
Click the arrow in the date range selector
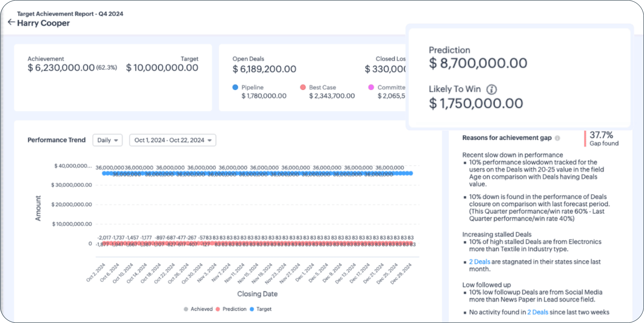(x=209, y=140)
